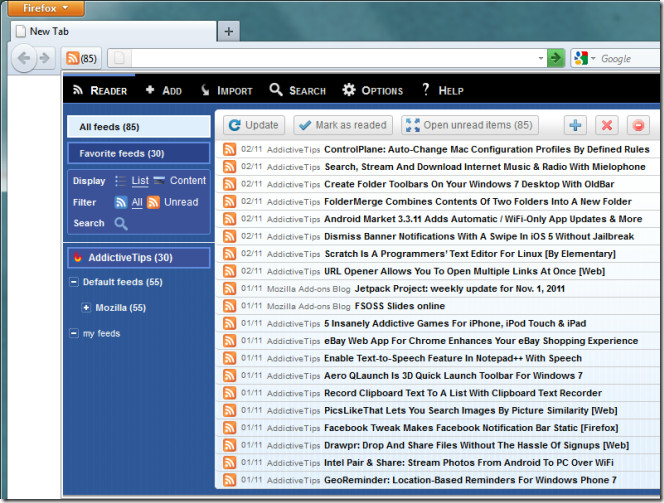Open the search engine selector dropdown arrow
This screenshot has height=503, width=664.
click(593, 58)
